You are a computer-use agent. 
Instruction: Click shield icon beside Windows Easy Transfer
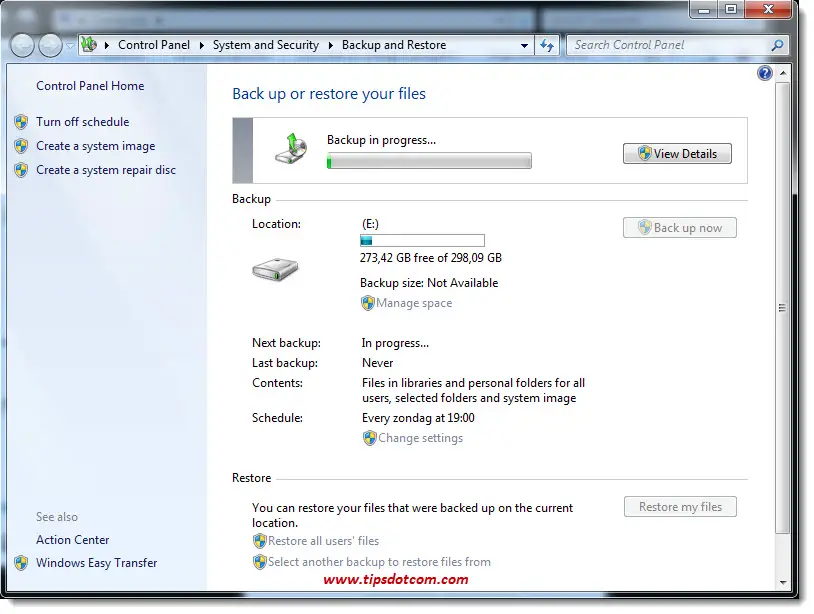[x=21, y=563]
